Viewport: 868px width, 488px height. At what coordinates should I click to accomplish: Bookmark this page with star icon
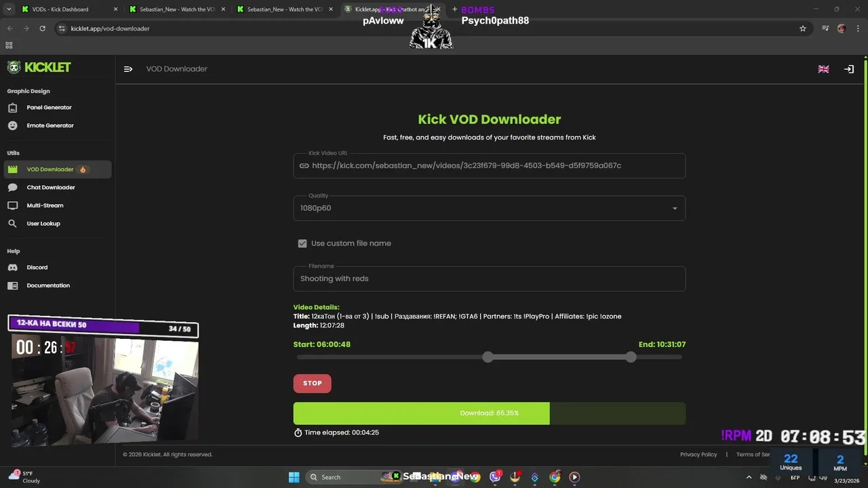803,28
